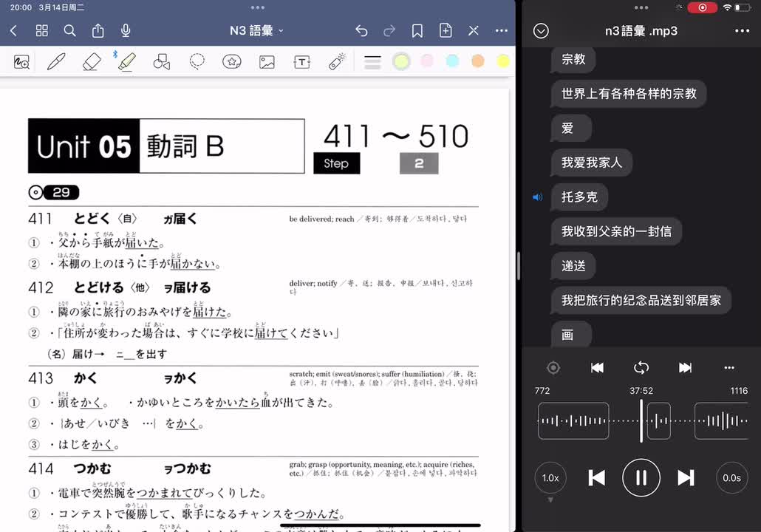
Task: Select the Pen tool
Action: tap(56, 61)
